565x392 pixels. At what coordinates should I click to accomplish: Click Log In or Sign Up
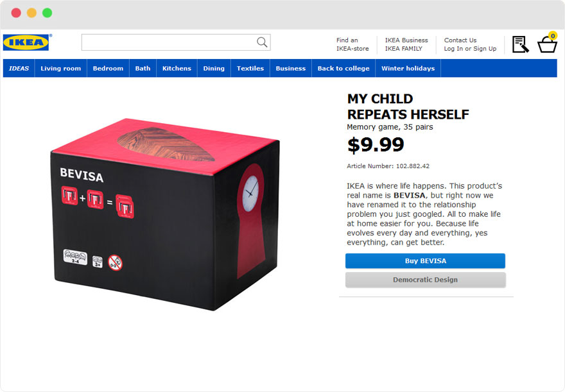pyautogui.click(x=470, y=49)
